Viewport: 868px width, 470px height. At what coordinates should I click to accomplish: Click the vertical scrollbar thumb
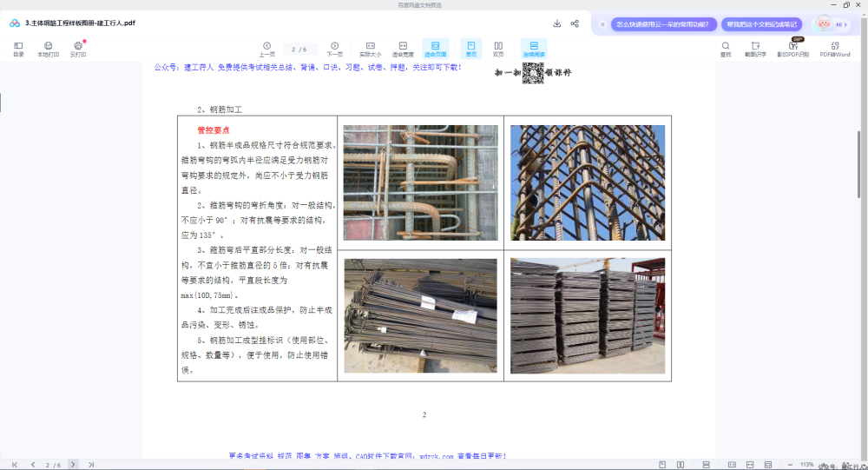[x=858, y=164]
